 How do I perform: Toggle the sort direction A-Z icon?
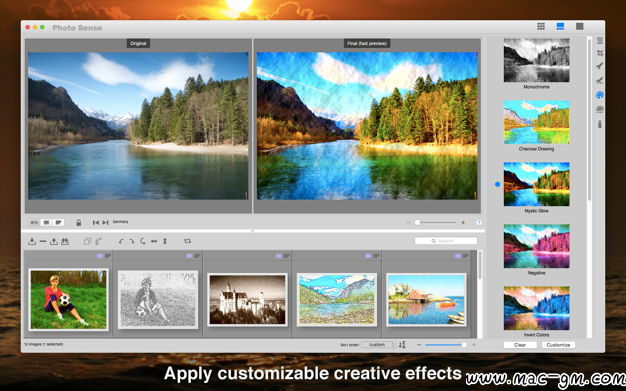point(402,345)
